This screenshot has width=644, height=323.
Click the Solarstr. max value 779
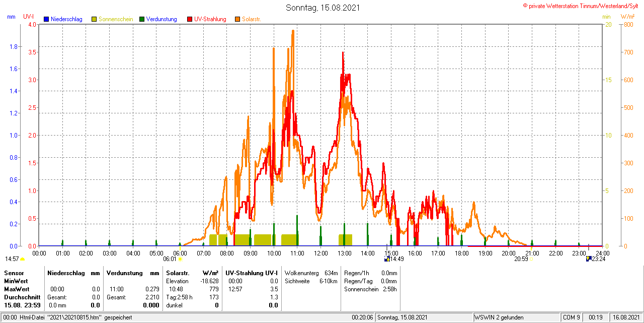point(214,289)
